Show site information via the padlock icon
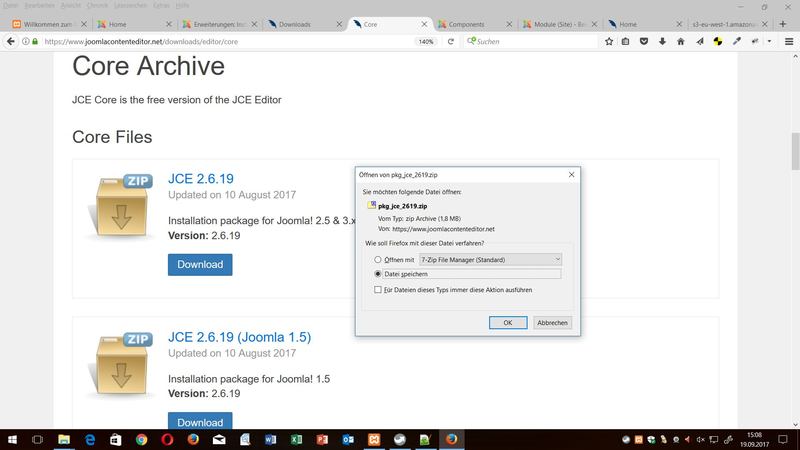Image resolution: width=800 pixels, height=450 pixels. click(x=35, y=41)
